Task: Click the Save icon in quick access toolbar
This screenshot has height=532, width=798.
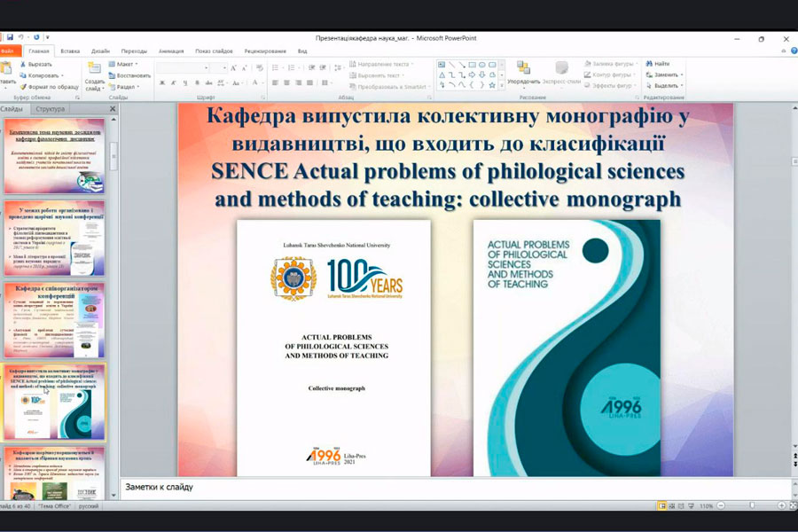Action: coord(9,37)
